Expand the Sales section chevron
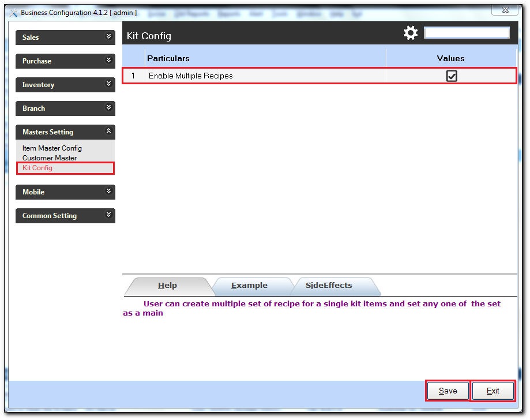Screen dimensions: 530x420 pos(108,36)
